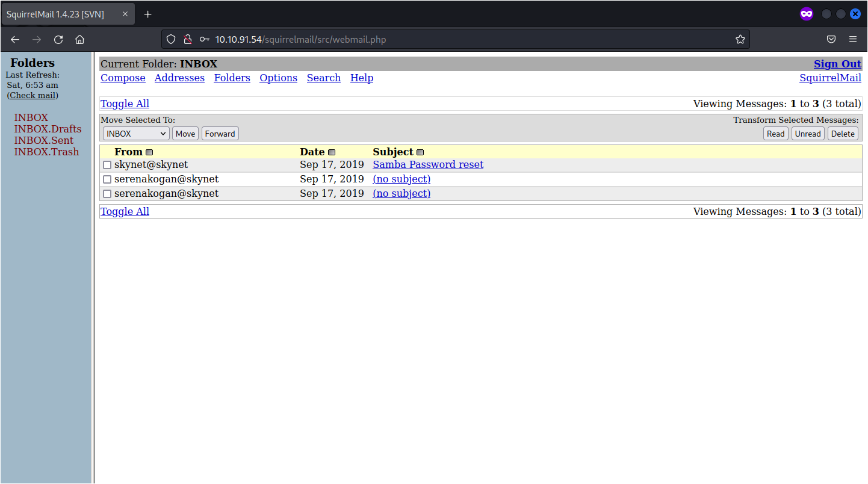Open the Options menu link
The width and height of the screenshot is (868, 484).
pos(278,78)
